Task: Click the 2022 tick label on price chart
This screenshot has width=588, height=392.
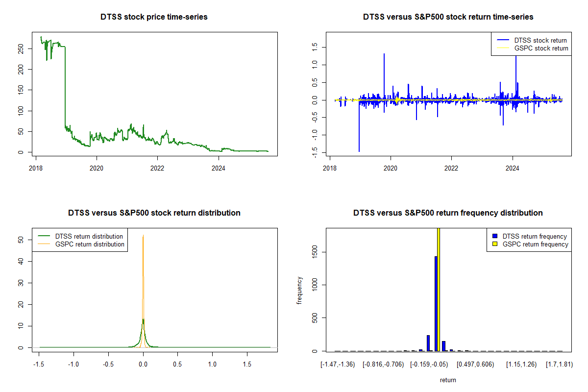Action: point(157,162)
